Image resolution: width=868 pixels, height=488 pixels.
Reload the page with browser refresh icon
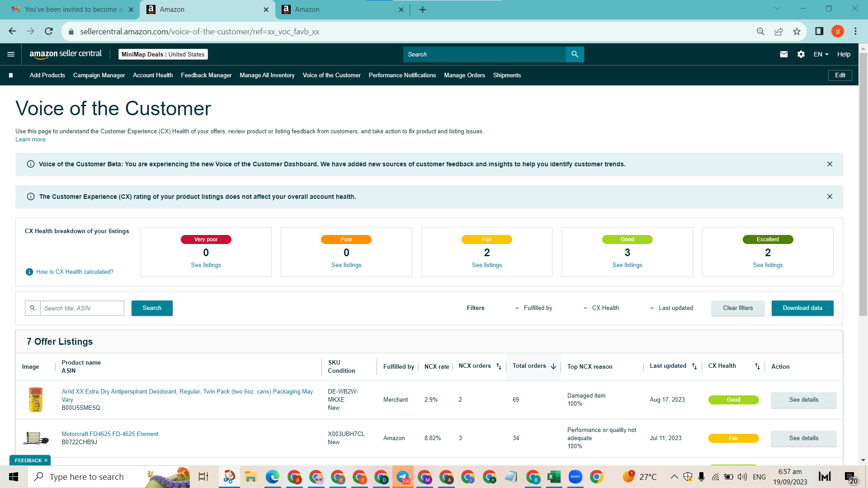49,31
